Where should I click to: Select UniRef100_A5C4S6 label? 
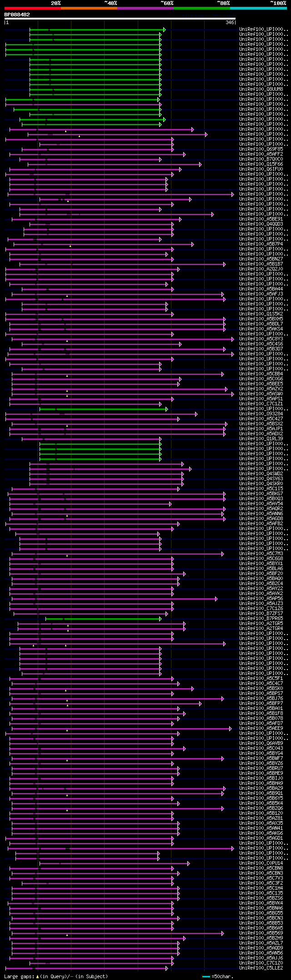[261, 344]
